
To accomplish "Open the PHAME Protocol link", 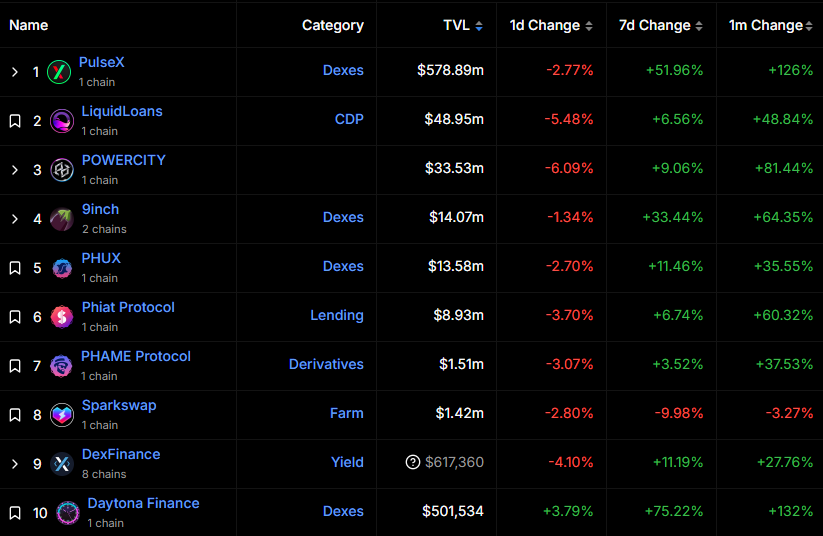I will (x=136, y=356).
